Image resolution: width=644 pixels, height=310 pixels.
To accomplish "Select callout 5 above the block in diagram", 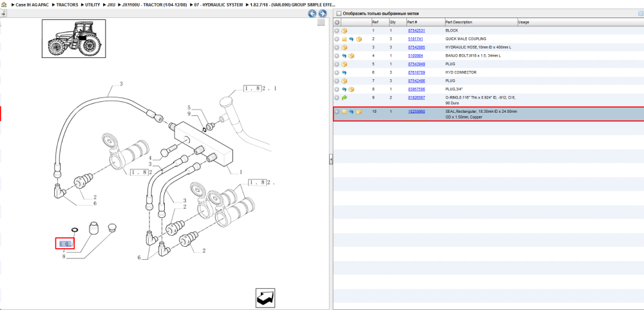I will [x=189, y=107].
